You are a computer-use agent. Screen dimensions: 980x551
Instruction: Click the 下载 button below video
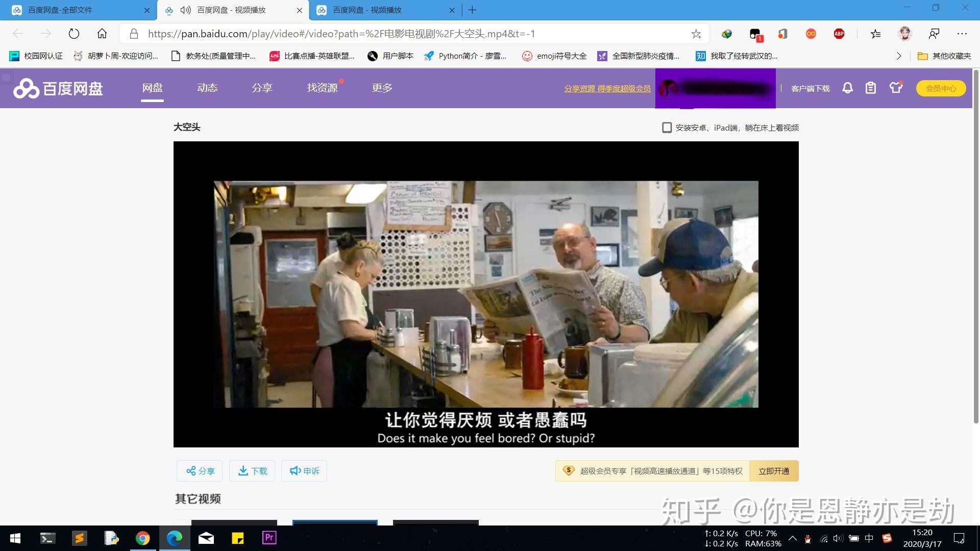tap(252, 471)
